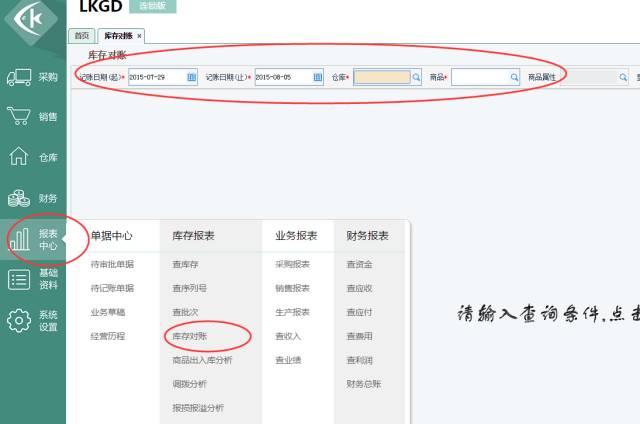Screen dimensions: 640x424
Task: Open 报损报溢分析 report
Action: pyautogui.click(x=198, y=408)
